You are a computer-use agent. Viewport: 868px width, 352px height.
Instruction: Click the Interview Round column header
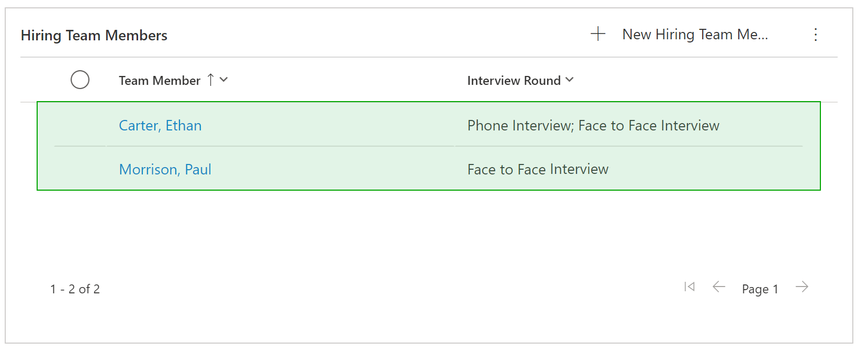click(514, 80)
